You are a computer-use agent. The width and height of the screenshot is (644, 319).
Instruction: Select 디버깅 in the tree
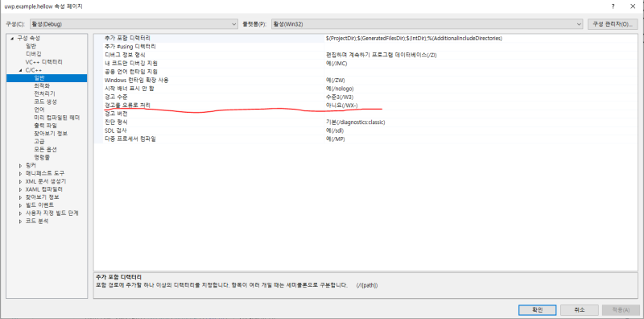(x=33, y=54)
